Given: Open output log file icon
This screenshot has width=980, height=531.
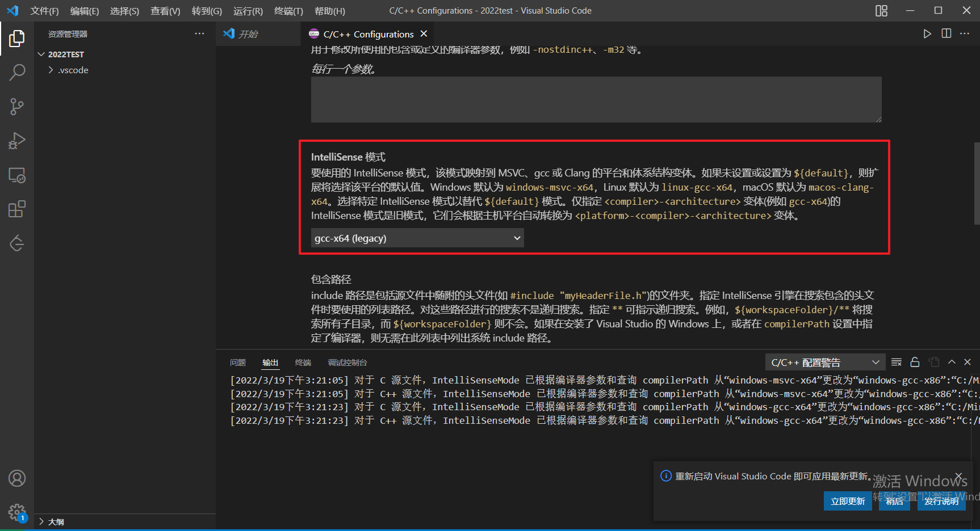Looking at the screenshot, I should 934,362.
